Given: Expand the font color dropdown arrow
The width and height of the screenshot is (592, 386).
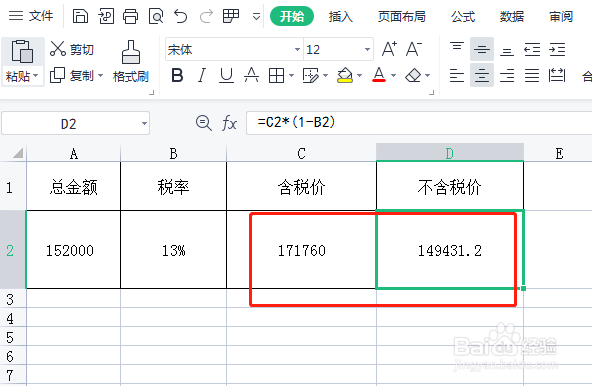Looking at the screenshot, I should pyautogui.click(x=393, y=76).
